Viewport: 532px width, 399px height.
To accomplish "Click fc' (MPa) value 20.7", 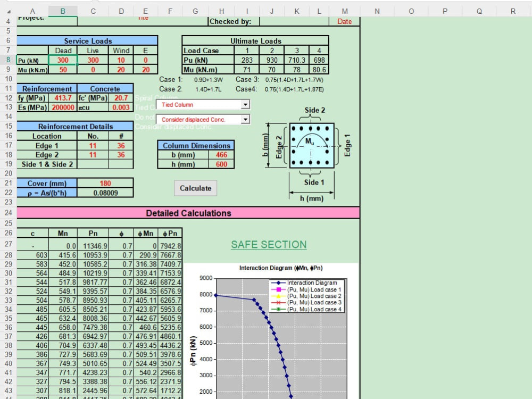I will coord(121,98).
